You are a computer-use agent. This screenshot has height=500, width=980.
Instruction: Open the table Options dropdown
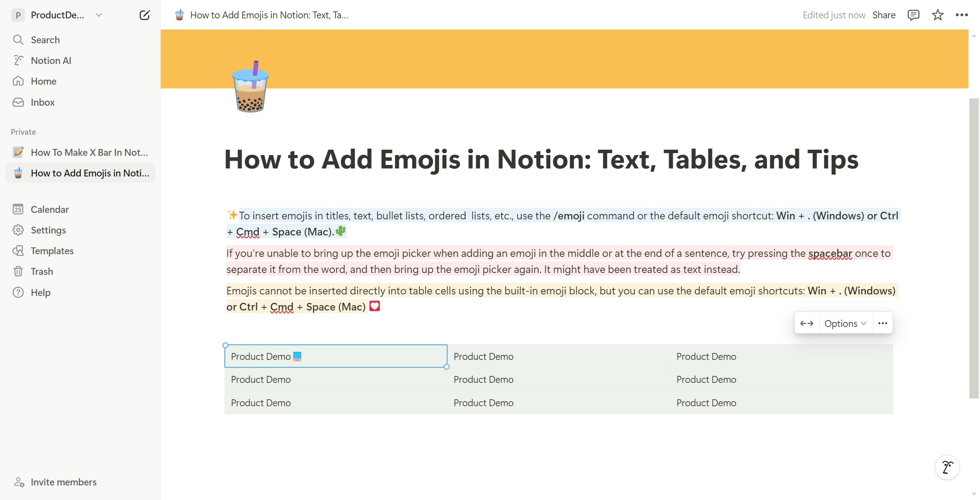[x=846, y=324]
